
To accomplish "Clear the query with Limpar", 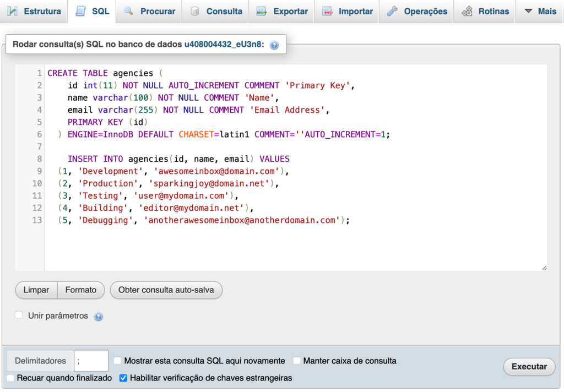I will pyautogui.click(x=36, y=290).
